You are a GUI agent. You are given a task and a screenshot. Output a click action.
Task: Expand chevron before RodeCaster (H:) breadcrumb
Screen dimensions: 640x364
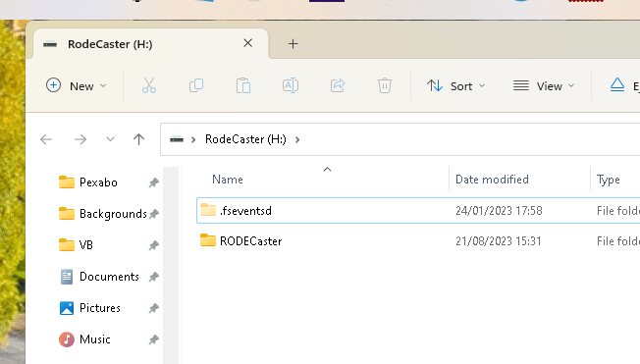coord(193,139)
